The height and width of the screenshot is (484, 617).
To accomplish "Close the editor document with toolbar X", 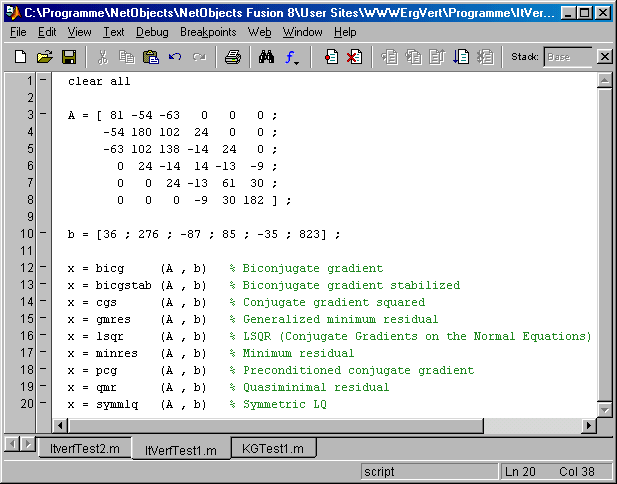I will 604,57.
